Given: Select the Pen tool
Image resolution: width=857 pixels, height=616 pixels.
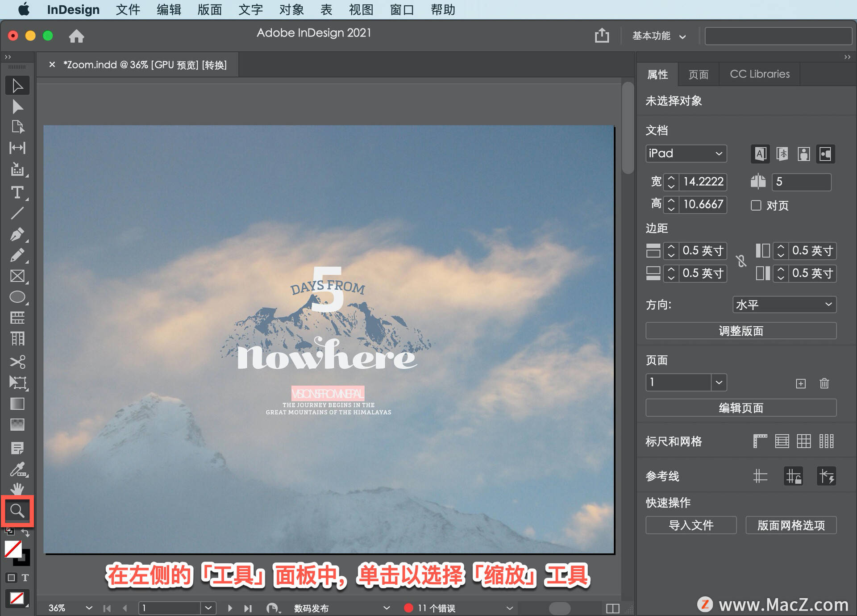Looking at the screenshot, I should 17,234.
